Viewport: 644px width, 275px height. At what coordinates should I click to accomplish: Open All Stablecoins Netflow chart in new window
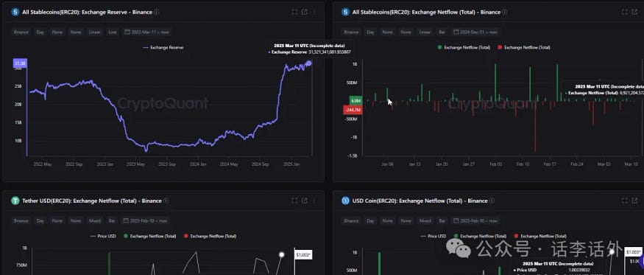click(634, 12)
